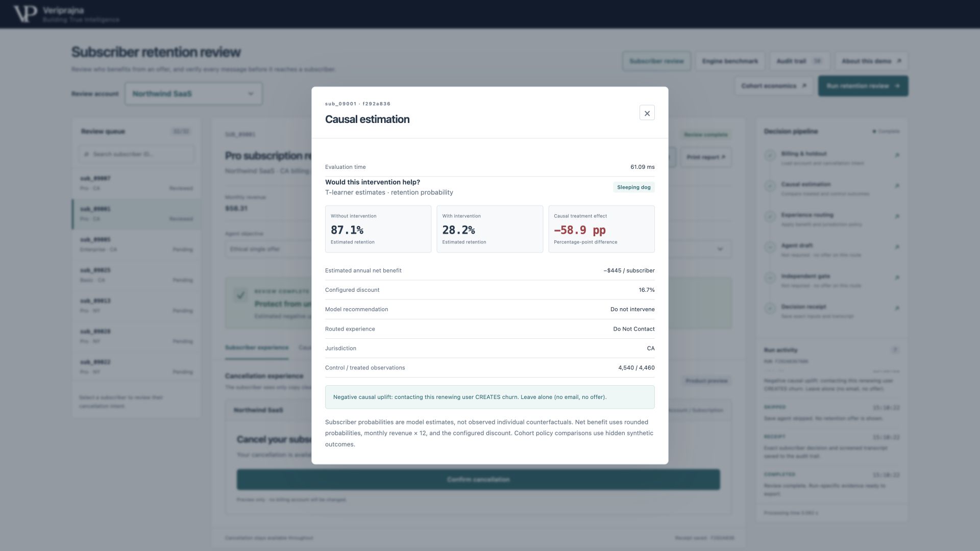Select the With intervention 28.2% card
Image resolution: width=980 pixels, height=551 pixels.
click(x=489, y=229)
